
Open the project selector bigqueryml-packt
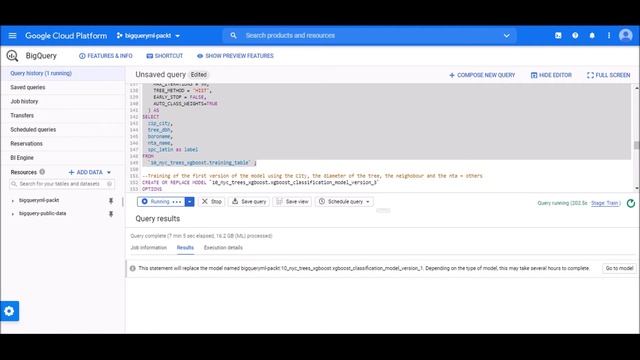(149, 36)
